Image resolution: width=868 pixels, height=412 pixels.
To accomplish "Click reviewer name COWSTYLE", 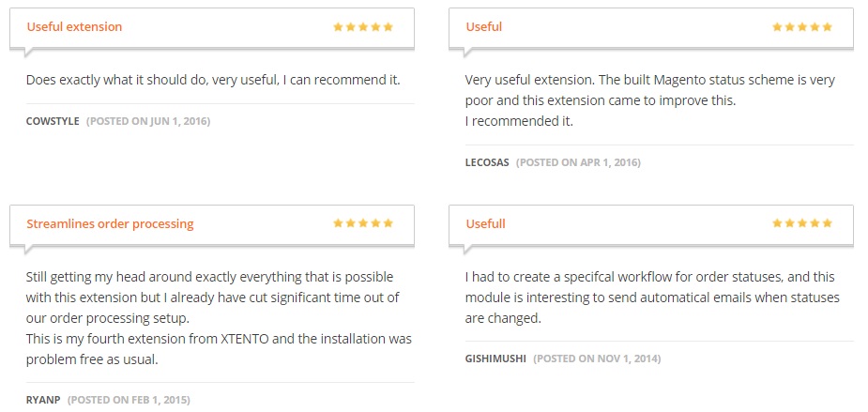I will pyautogui.click(x=53, y=121).
